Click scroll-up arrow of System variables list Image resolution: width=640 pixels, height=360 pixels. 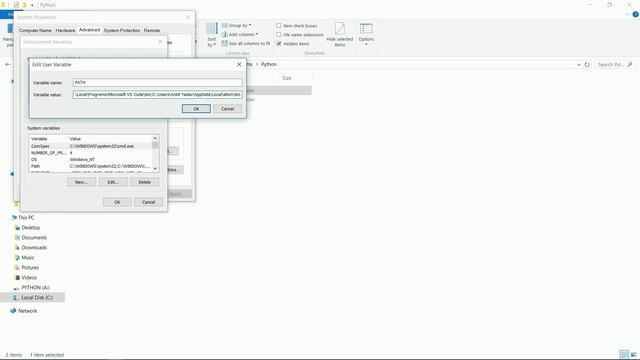(x=155, y=138)
